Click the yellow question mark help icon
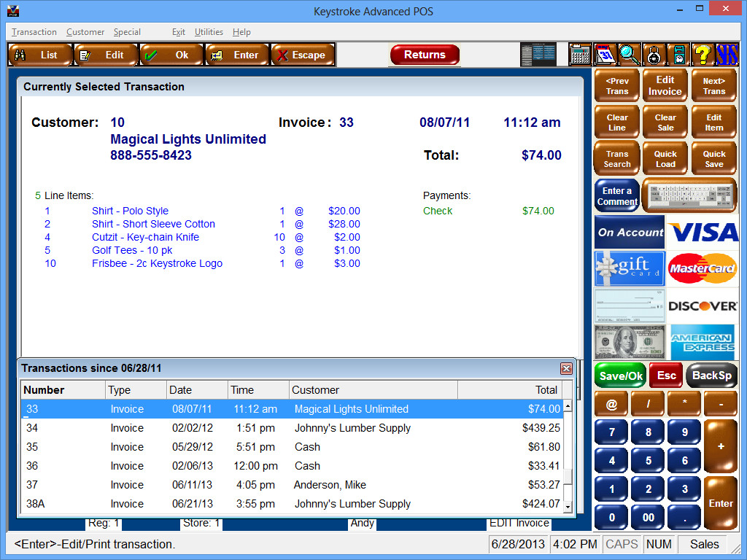The height and width of the screenshot is (560, 747). [x=703, y=55]
